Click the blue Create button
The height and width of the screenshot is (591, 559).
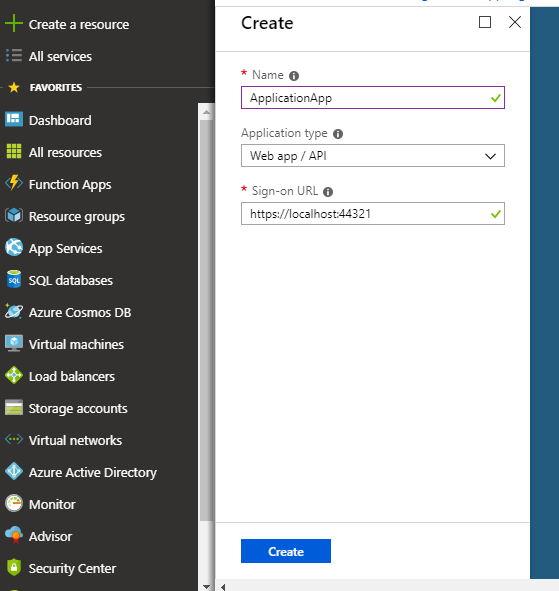click(x=286, y=551)
